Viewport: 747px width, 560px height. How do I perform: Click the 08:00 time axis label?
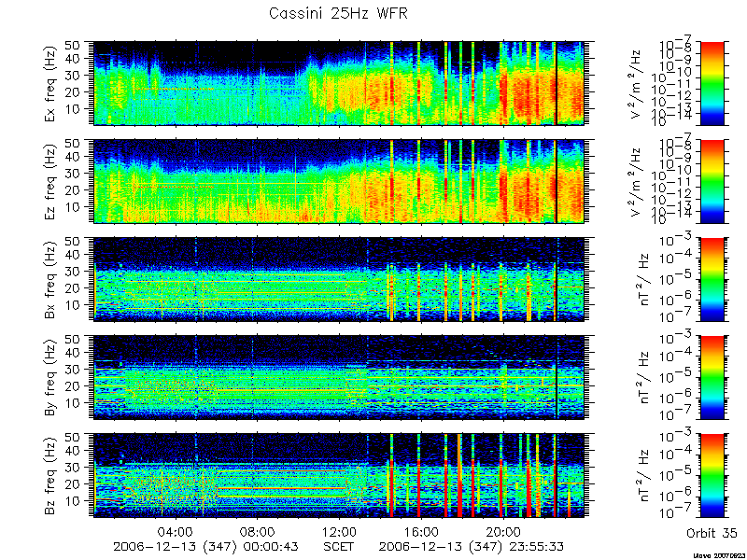258,531
